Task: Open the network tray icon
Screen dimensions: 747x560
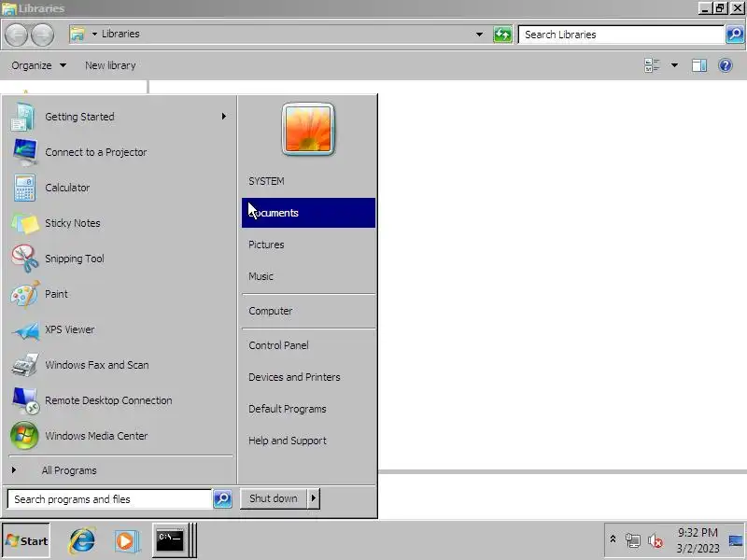Action: (x=633, y=541)
